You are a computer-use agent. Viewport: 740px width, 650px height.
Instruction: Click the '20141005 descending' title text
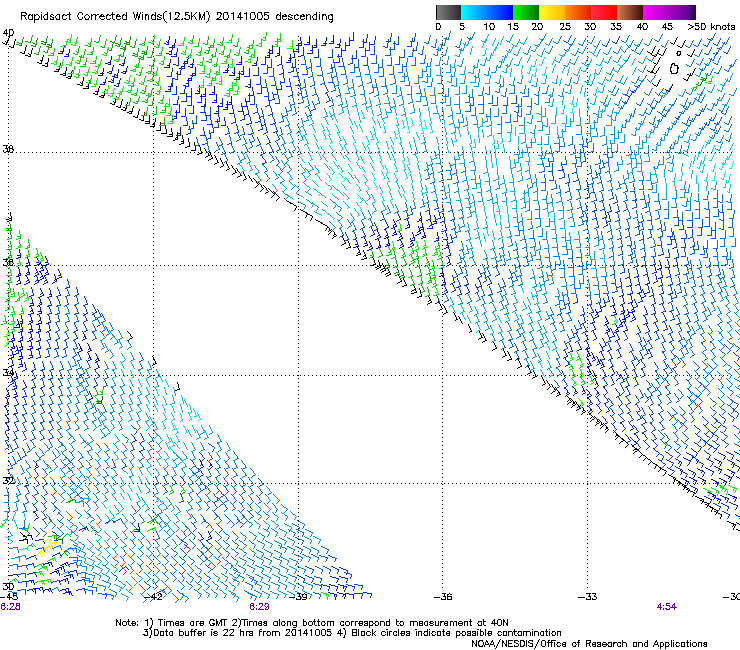click(x=274, y=17)
